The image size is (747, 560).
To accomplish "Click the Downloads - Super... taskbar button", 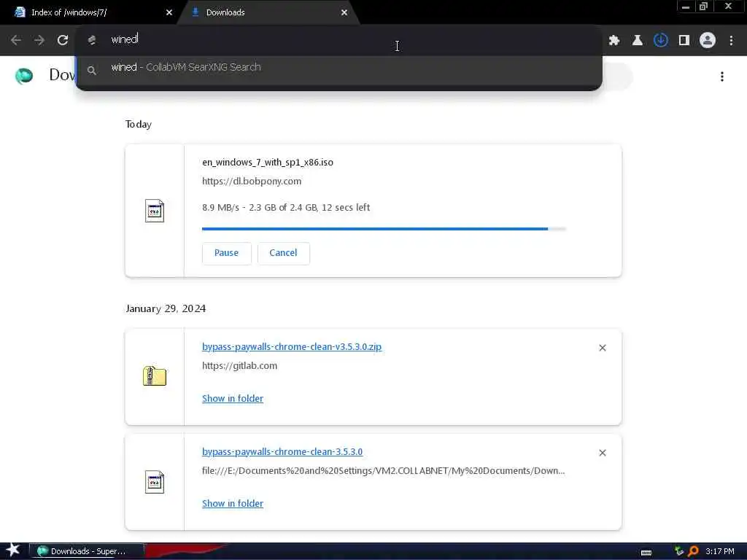I will [87, 551].
